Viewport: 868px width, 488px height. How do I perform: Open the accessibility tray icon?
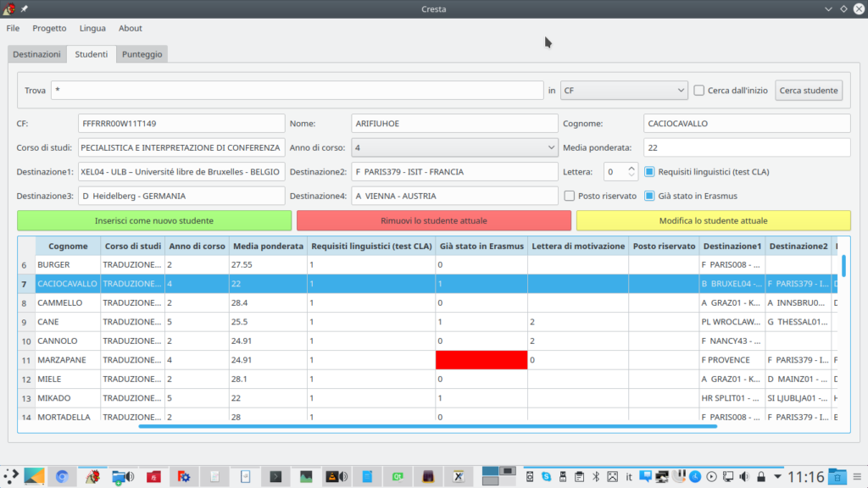[695, 477]
